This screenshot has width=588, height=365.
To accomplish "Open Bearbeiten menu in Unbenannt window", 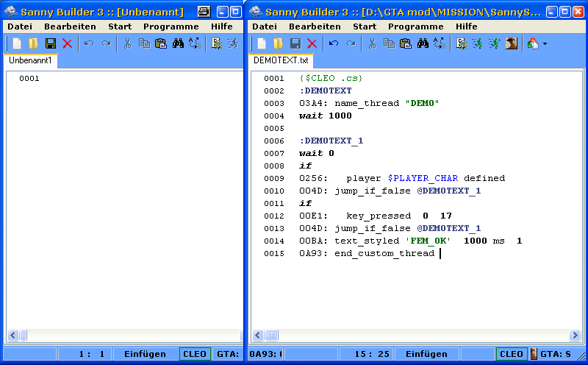I will pos(70,26).
